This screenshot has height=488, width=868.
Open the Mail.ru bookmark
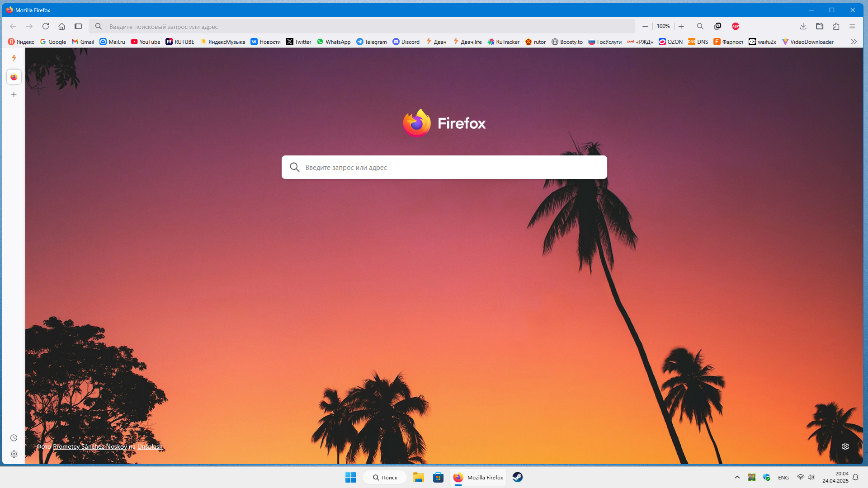(x=113, y=42)
